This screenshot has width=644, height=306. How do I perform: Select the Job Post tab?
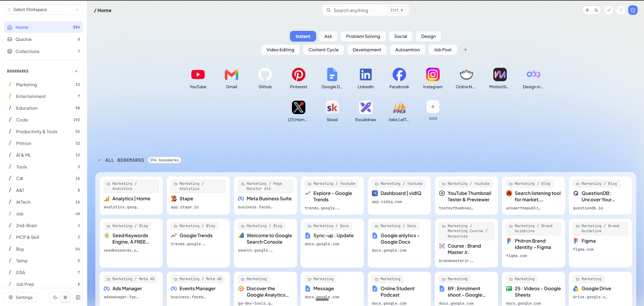[443, 50]
